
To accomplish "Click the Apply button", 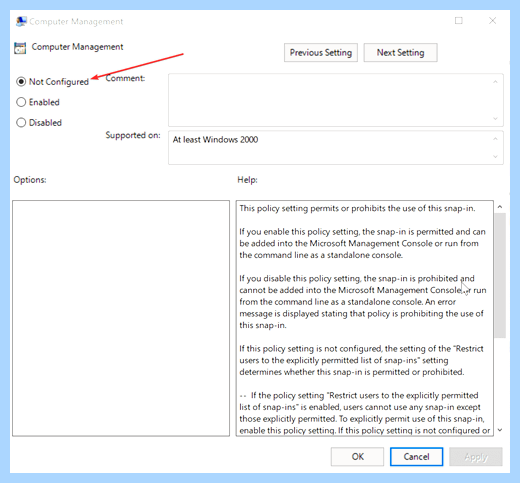I will click(476, 457).
